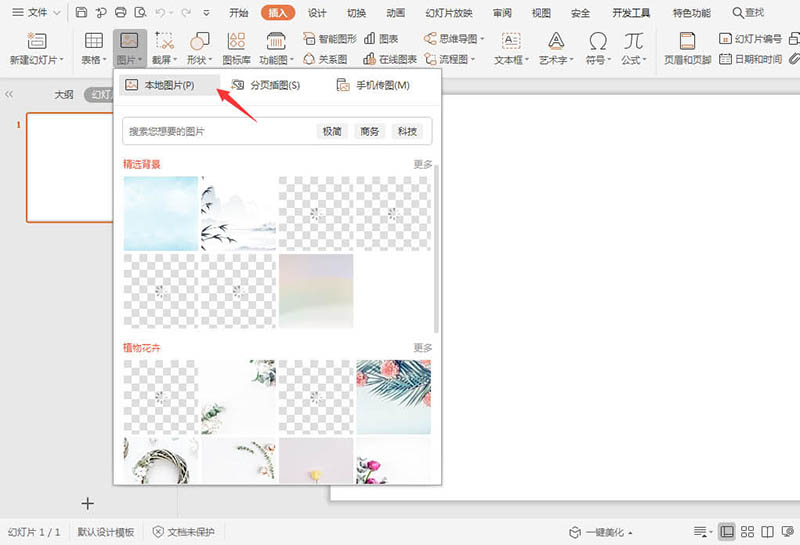Select the Business (商务) tag
Image resolution: width=800 pixels, height=545 pixels.
click(x=369, y=131)
